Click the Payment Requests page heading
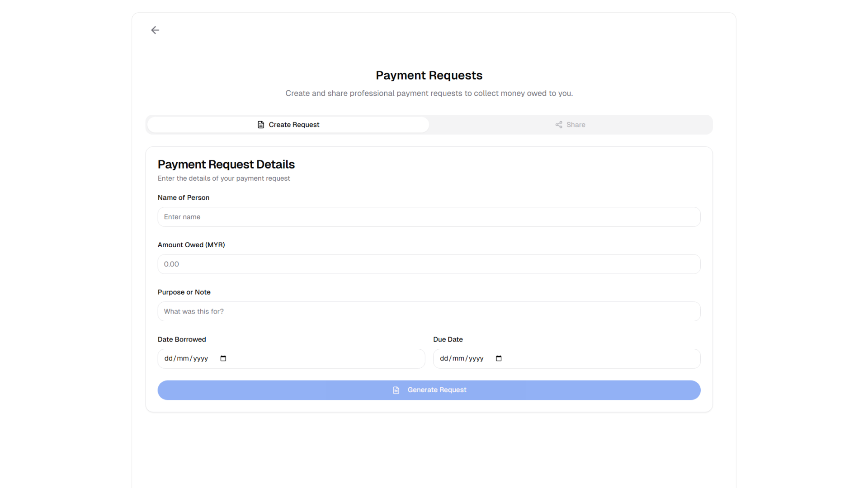The image size is (868, 488). 429,75
